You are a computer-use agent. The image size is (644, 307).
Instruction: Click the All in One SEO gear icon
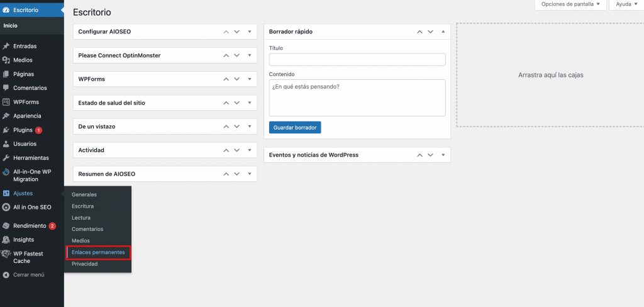click(6, 207)
